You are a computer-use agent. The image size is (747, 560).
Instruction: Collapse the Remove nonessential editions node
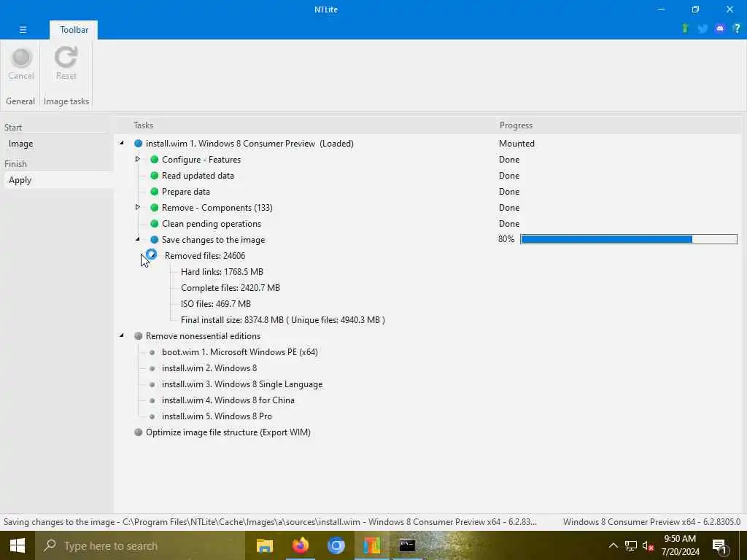tap(122, 335)
